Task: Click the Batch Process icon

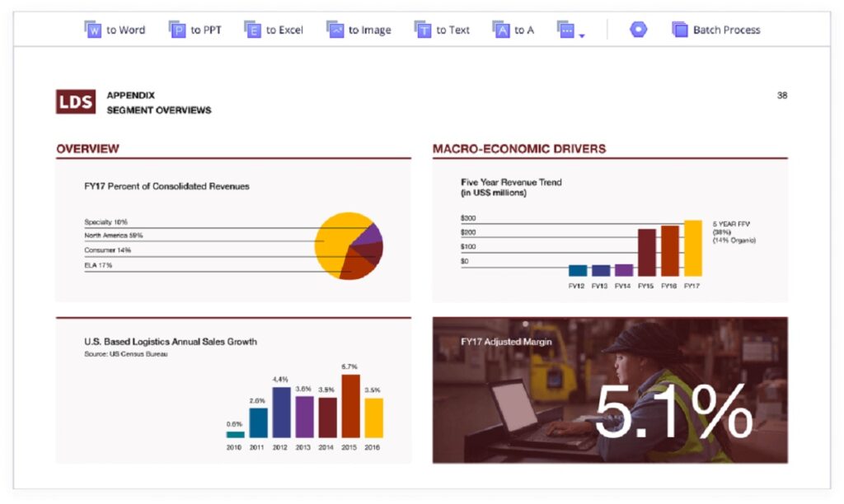Action: pos(680,30)
